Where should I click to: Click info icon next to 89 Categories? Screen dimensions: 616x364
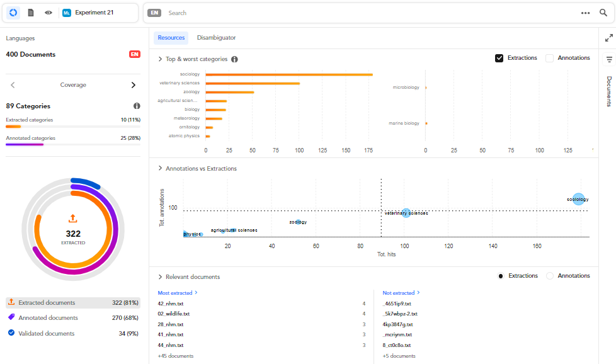[137, 106]
